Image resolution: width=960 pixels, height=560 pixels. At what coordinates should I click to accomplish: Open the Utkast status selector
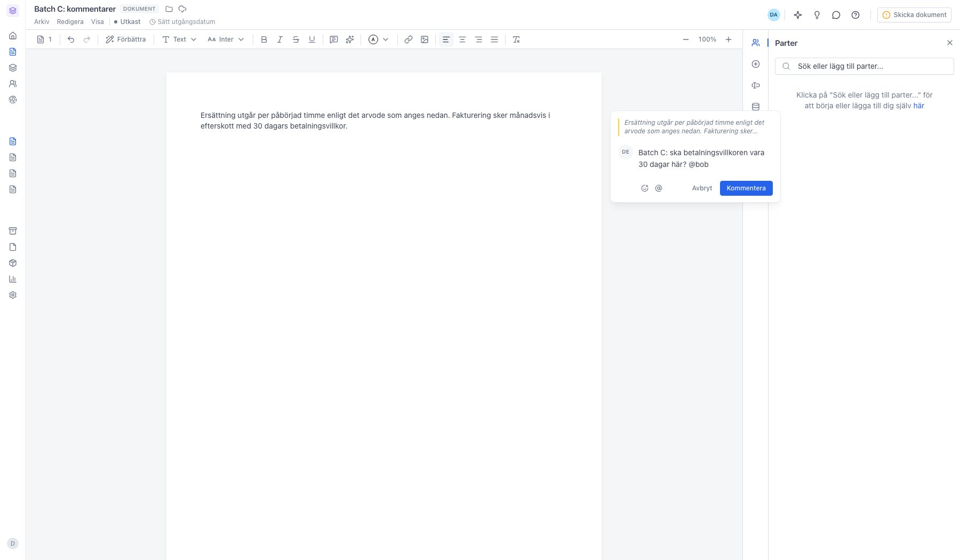tap(127, 22)
